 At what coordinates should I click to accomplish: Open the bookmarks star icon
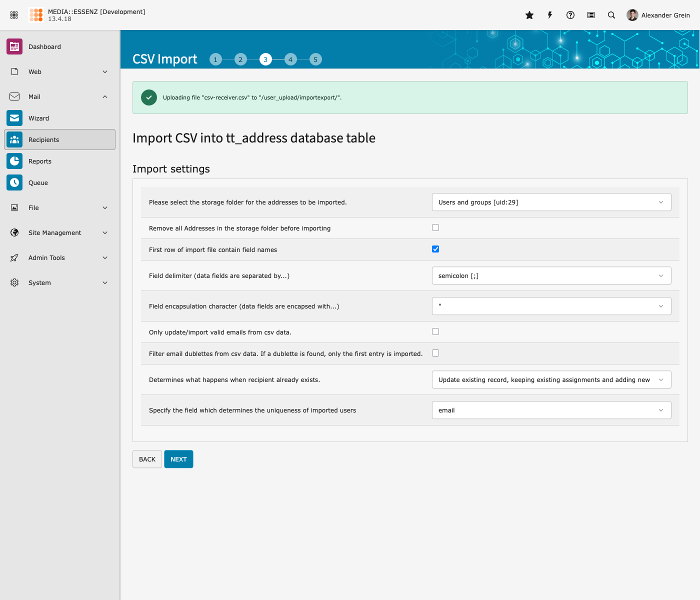pos(529,15)
